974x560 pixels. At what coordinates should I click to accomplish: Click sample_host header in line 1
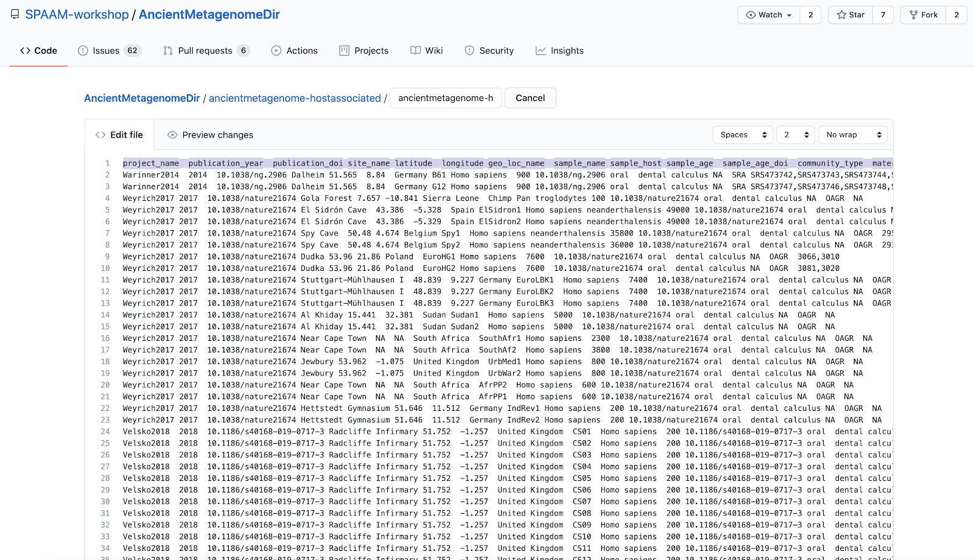pos(636,163)
